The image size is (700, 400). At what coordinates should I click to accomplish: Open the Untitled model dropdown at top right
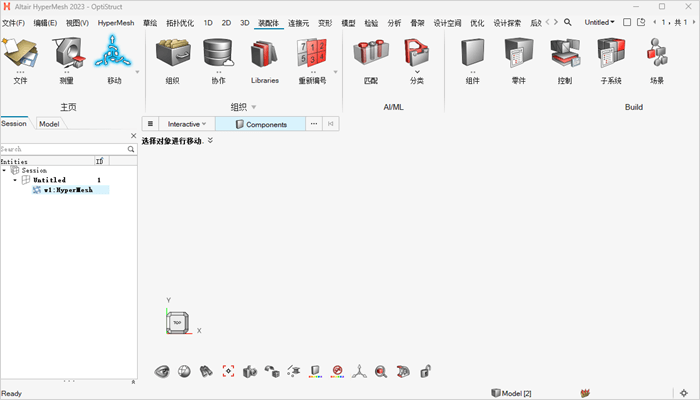pyautogui.click(x=599, y=22)
